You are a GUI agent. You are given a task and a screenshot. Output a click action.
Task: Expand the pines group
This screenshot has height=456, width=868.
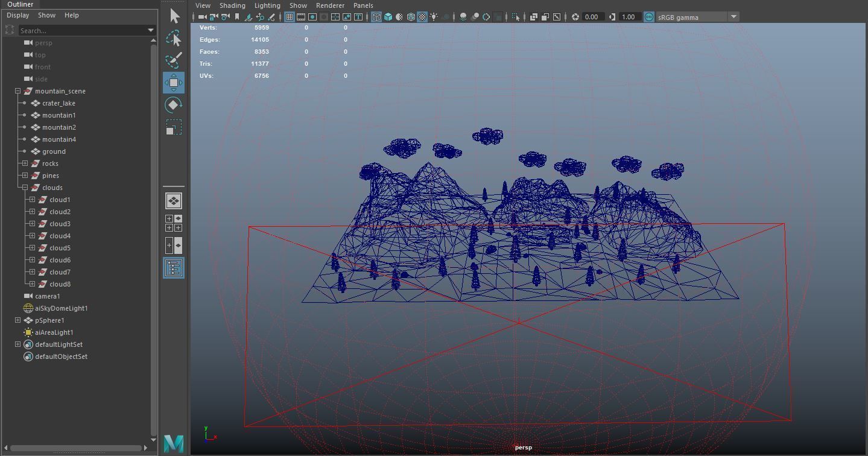[x=25, y=176]
